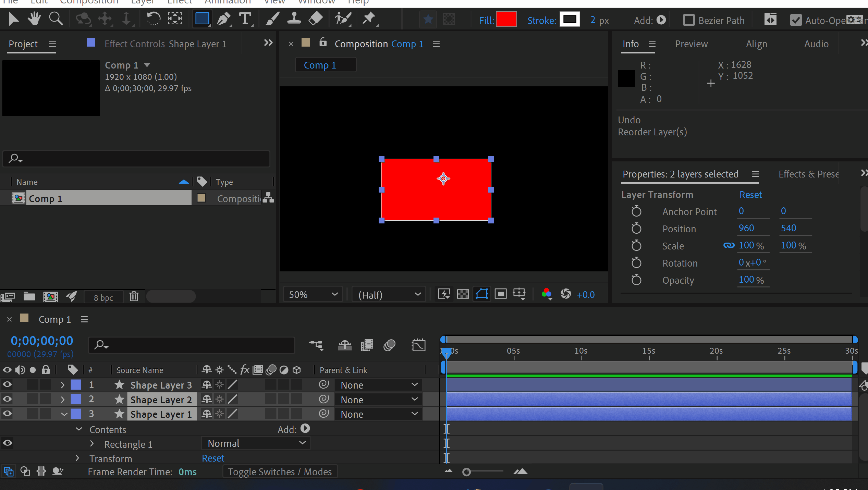Viewport: 868px width, 490px height.
Task: Enable the Bezier Path checkbox
Action: [688, 20]
